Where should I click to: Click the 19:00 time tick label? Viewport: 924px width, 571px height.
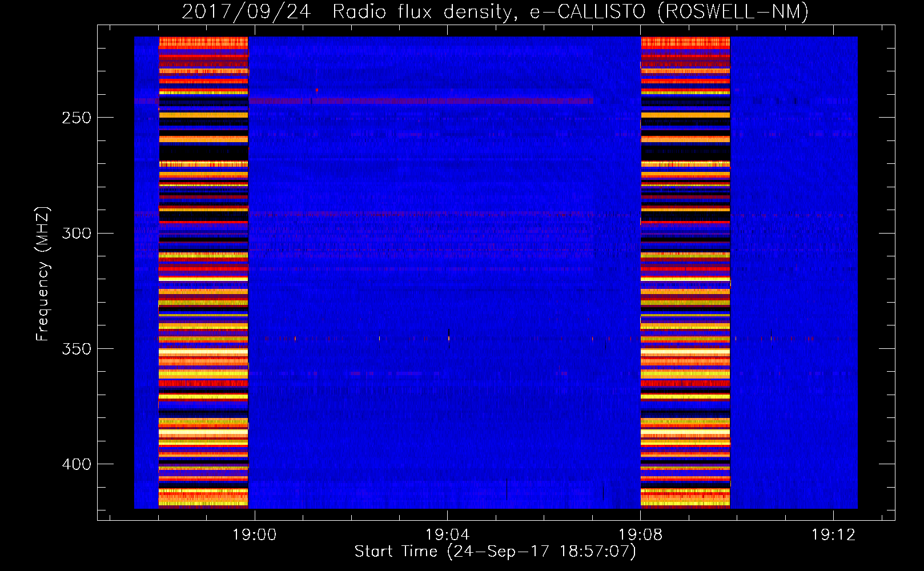pos(254,534)
